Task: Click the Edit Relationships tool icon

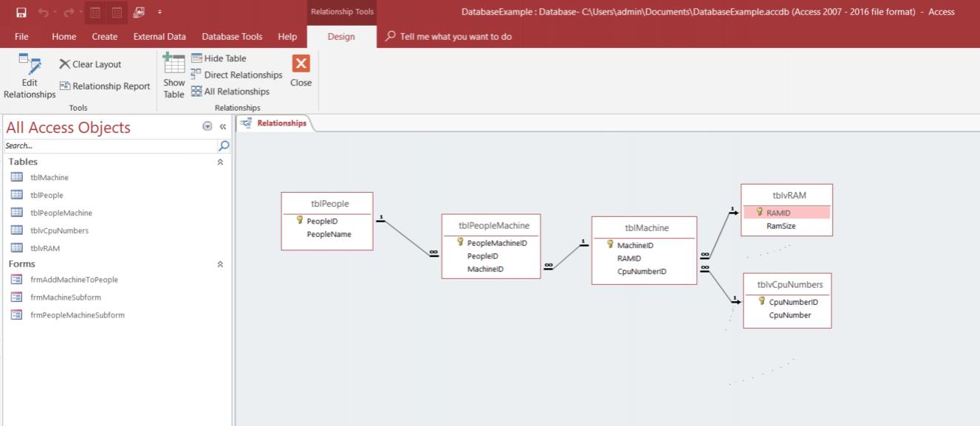Action: tap(30, 63)
